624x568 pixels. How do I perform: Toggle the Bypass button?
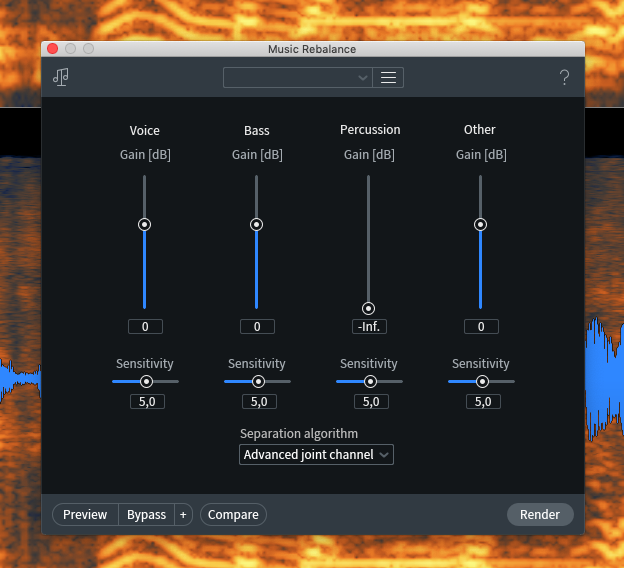146,514
